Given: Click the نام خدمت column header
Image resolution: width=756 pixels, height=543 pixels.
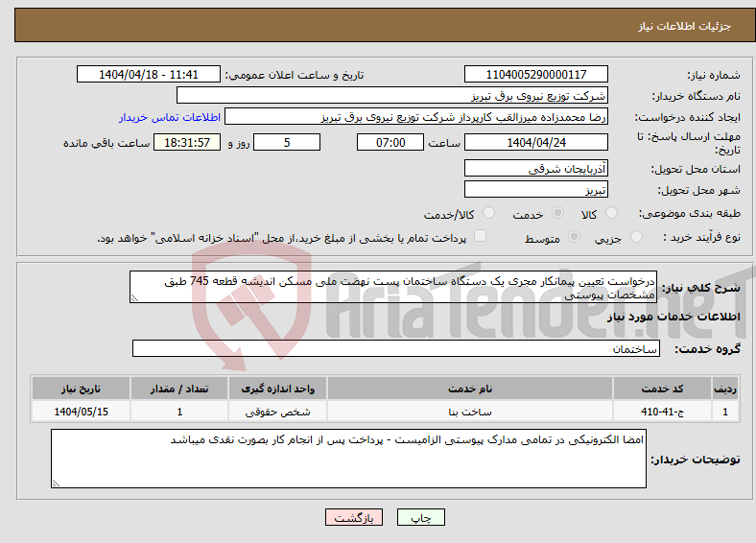Looking at the screenshot, I should pyautogui.click(x=469, y=389).
